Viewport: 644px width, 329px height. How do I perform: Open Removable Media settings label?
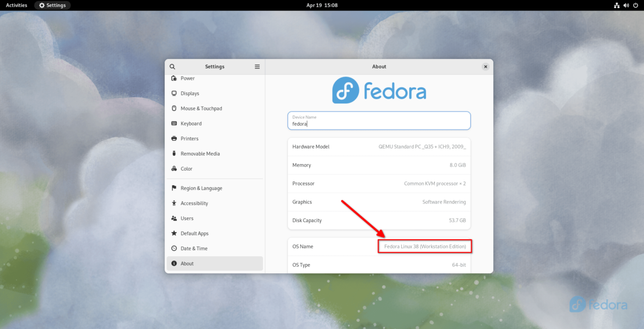click(200, 153)
